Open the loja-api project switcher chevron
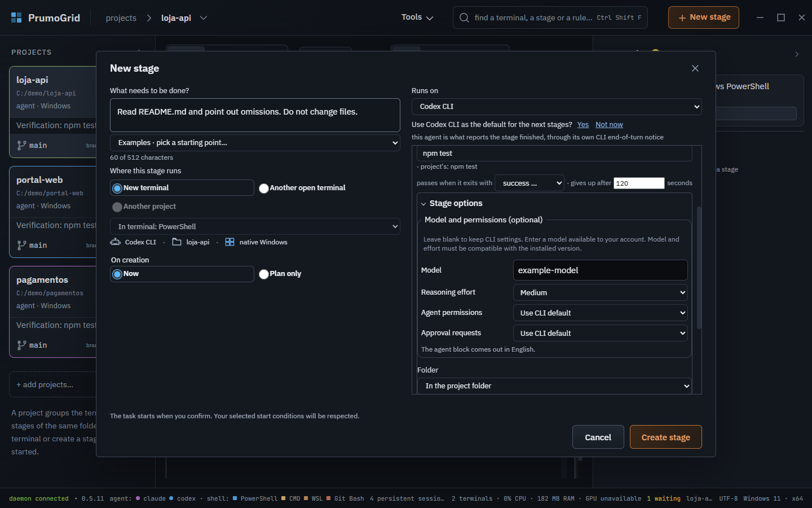 [204, 18]
